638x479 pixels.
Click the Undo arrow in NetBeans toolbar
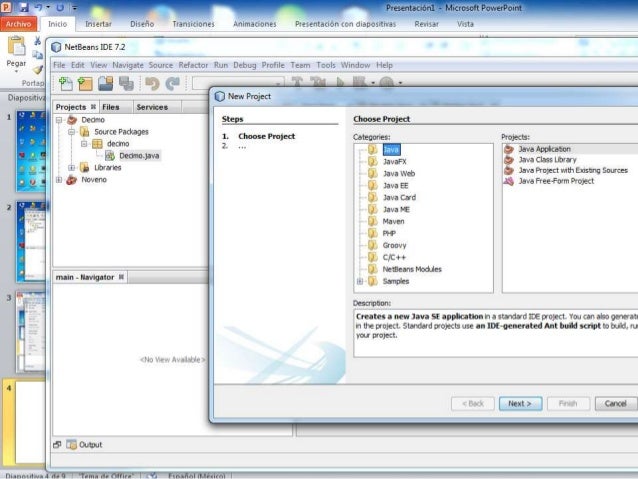tap(152, 83)
